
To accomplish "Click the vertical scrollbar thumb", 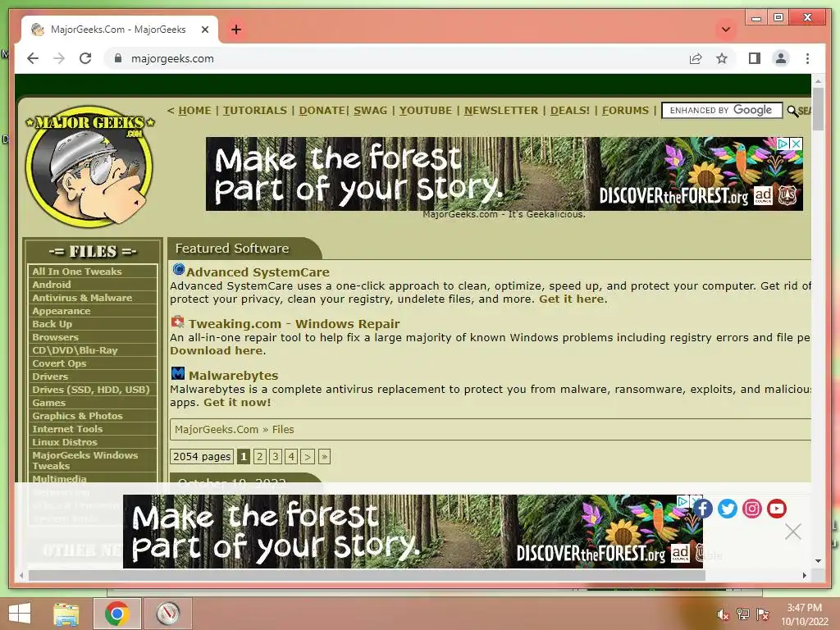I will [818, 109].
